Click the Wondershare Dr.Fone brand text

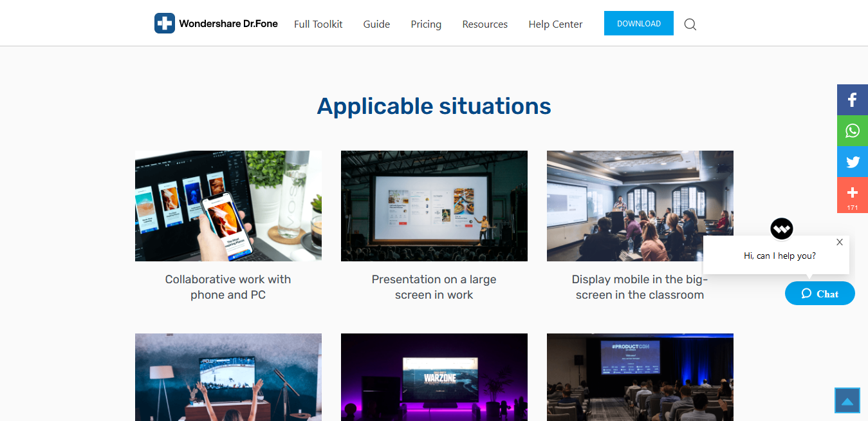pos(228,23)
